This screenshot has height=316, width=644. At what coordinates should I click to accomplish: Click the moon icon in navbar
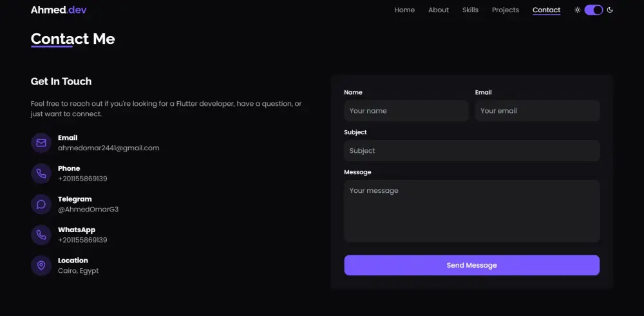pyautogui.click(x=610, y=10)
